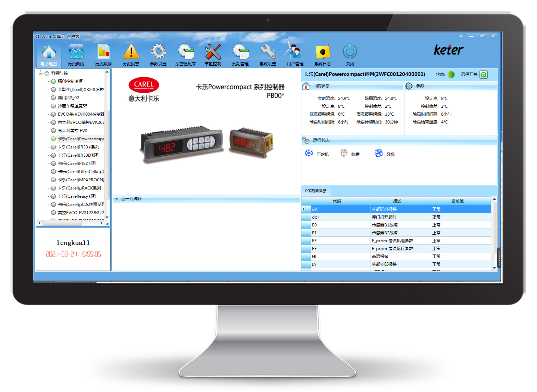Click the 压缩机 compressor snowflake icon
This screenshot has height=392, width=537.
tap(309, 153)
